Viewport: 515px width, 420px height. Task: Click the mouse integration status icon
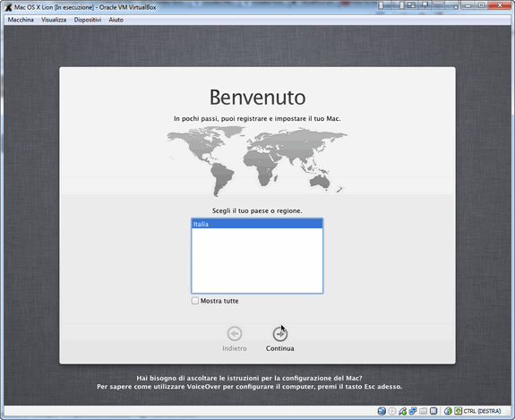pos(448,411)
